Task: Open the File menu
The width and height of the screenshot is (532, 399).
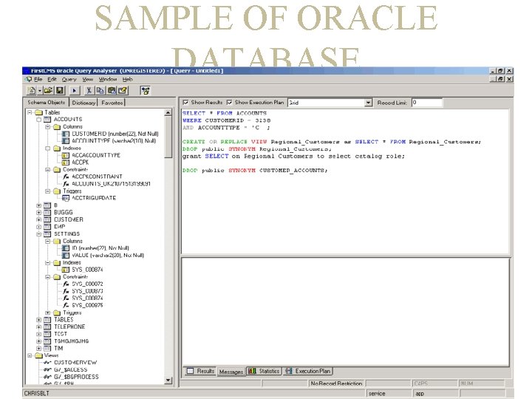Action: click(x=38, y=79)
